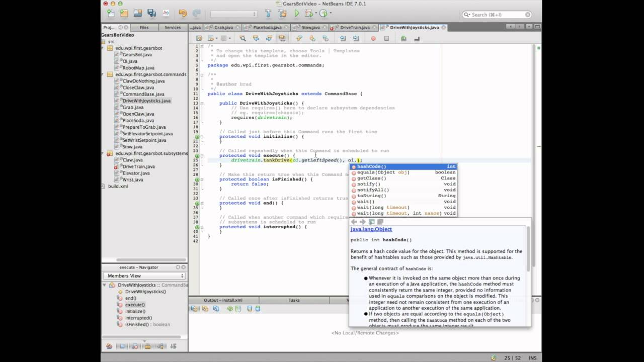Open the DriveTrain.java editor tab

[x=355, y=28]
